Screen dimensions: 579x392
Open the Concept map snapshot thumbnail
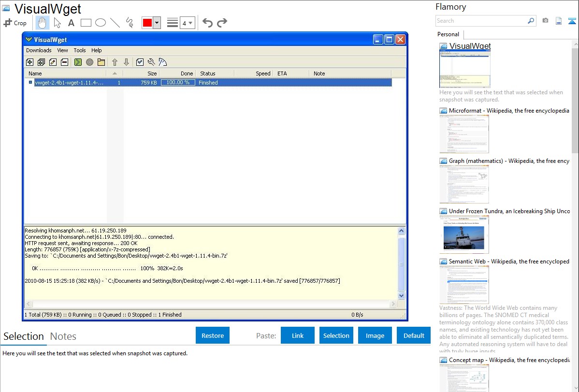(464, 378)
